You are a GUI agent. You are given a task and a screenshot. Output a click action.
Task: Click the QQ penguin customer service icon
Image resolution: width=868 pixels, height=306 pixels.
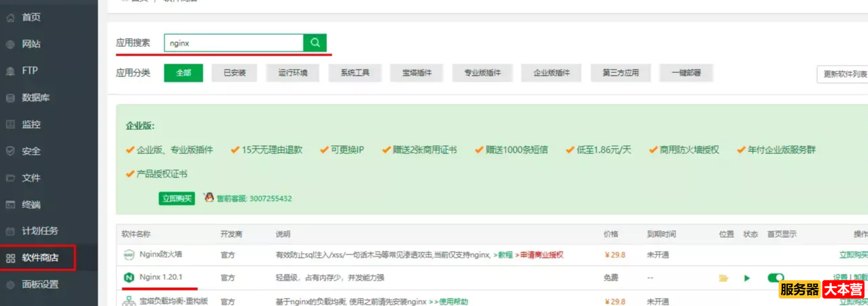(x=209, y=198)
